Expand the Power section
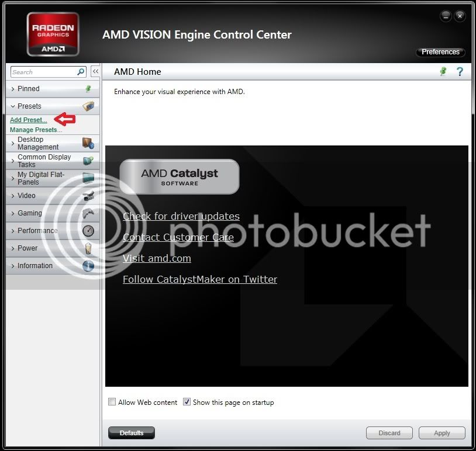 (x=53, y=248)
